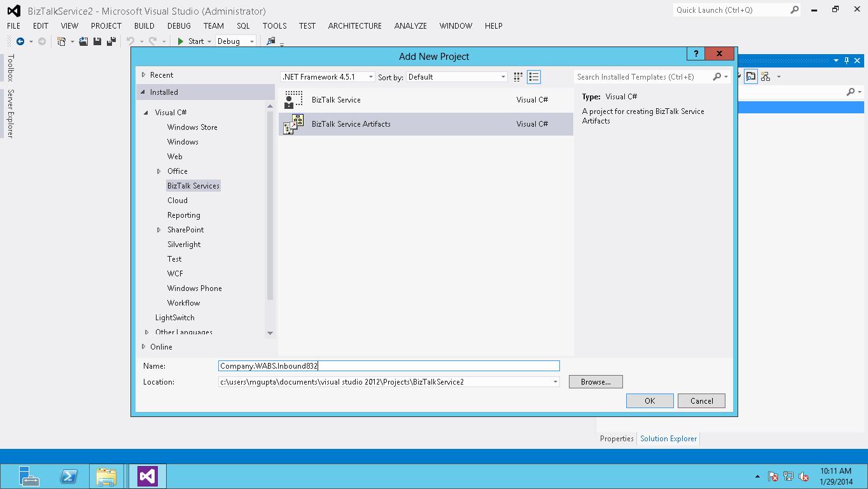This screenshot has width=868, height=489.
Task: Open the BUILD menu
Action: tap(144, 26)
